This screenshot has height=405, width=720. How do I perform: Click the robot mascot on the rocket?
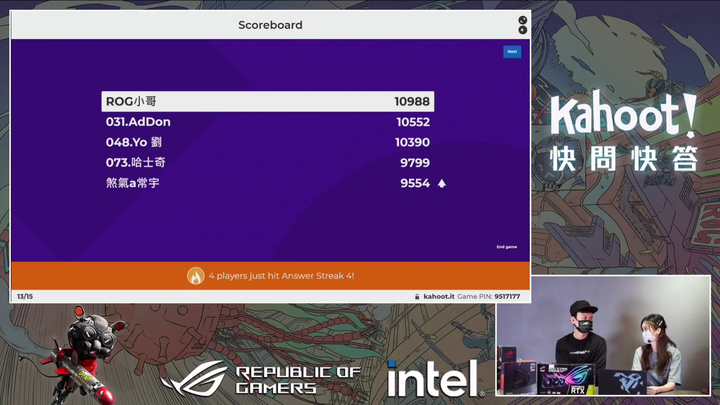83,356
